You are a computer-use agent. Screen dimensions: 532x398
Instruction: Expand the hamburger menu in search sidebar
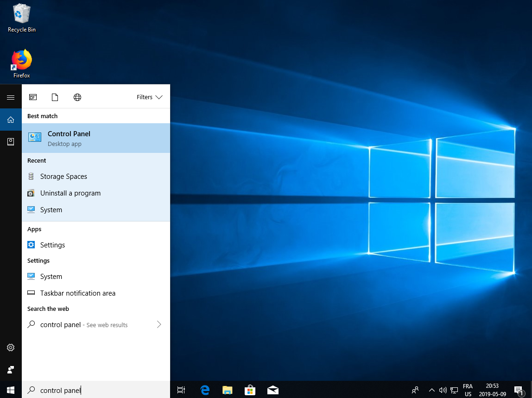(11, 97)
